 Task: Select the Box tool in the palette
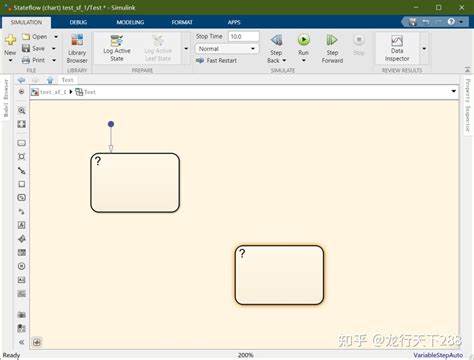[x=22, y=184]
